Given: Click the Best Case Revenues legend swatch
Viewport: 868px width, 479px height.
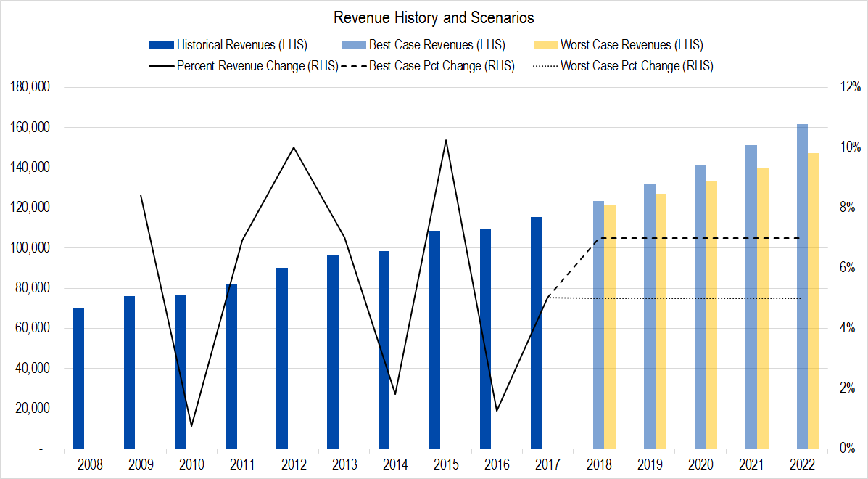Looking at the screenshot, I should (x=355, y=44).
